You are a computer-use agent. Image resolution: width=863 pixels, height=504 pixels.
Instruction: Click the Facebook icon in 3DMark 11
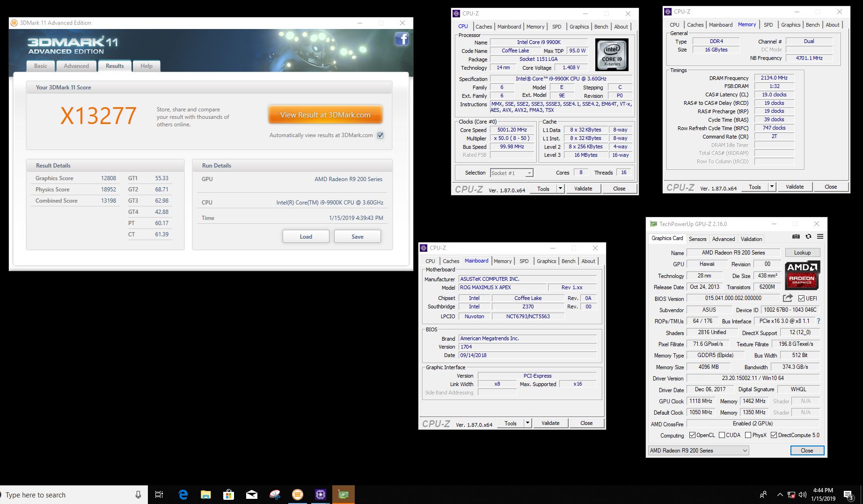point(402,39)
